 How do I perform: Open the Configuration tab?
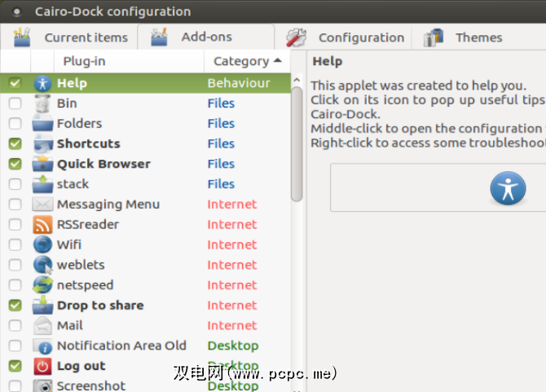coord(345,37)
